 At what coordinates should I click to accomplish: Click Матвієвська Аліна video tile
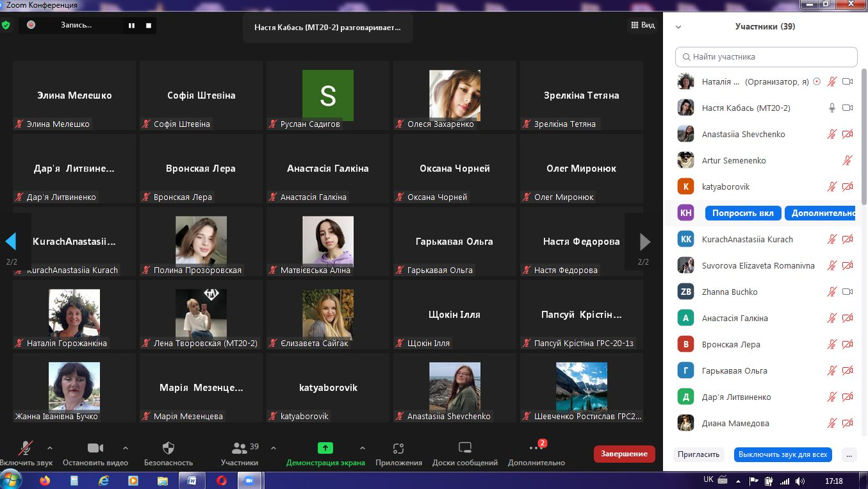(x=328, y=242)
